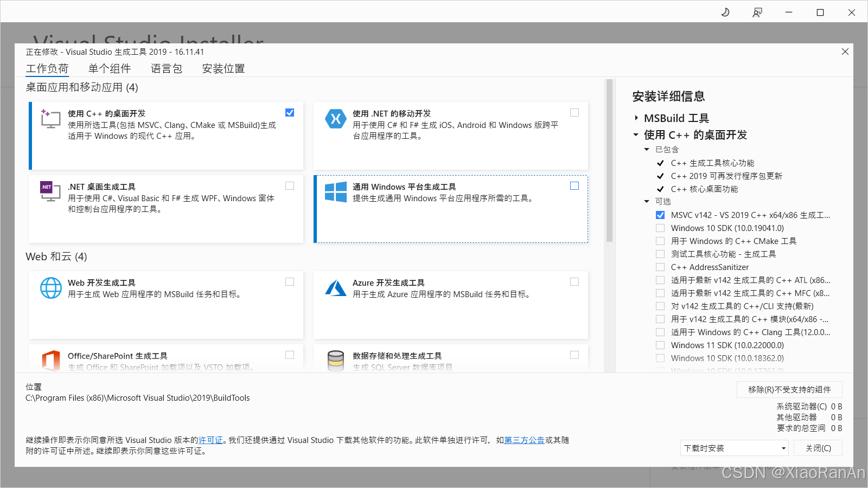Click the globe icon of Web development build tools
868x488 pixels.
pyautogui.click(x=51, y=288)
